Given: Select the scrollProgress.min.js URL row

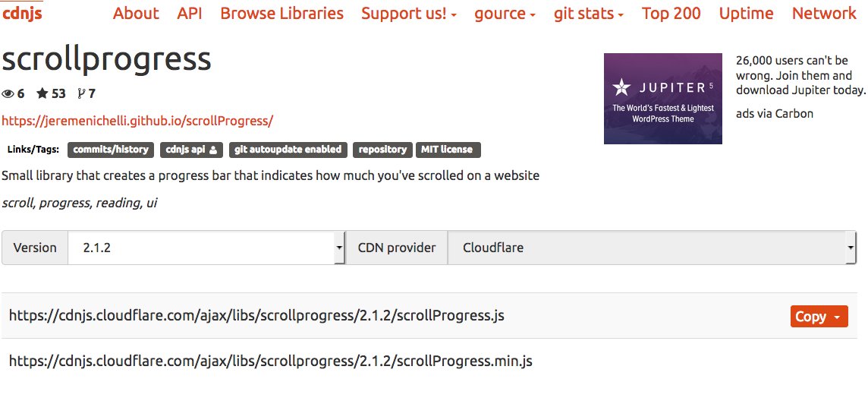Looking at the screenshot, I should pos(429,362).
